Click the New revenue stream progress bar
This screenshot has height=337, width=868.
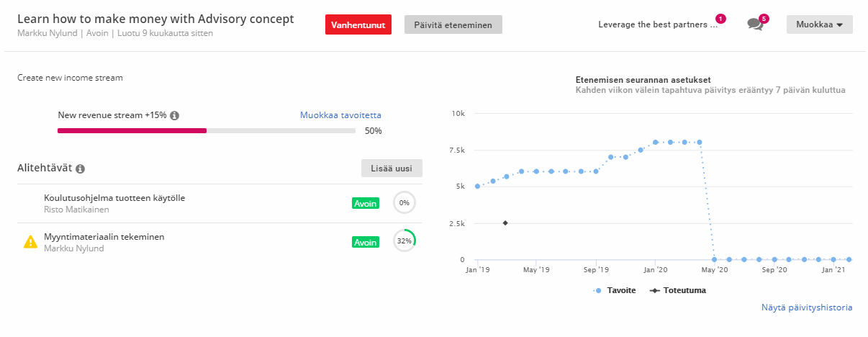tap(207, 131)
